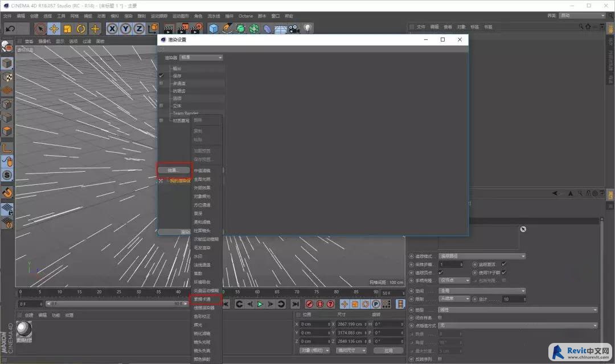Click the 效果... button in render settings
Screen dimensions: 615x364
174,171
